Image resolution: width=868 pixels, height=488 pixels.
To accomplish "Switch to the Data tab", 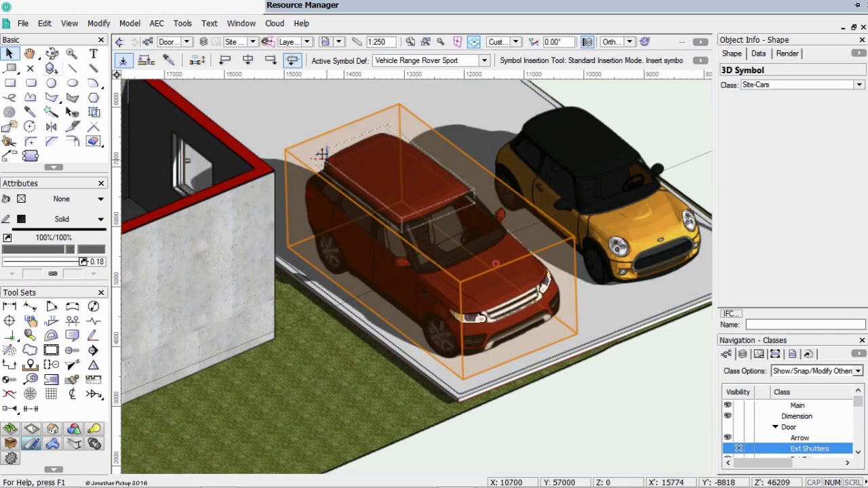I will pyautogui.click(x=758, y=54).
